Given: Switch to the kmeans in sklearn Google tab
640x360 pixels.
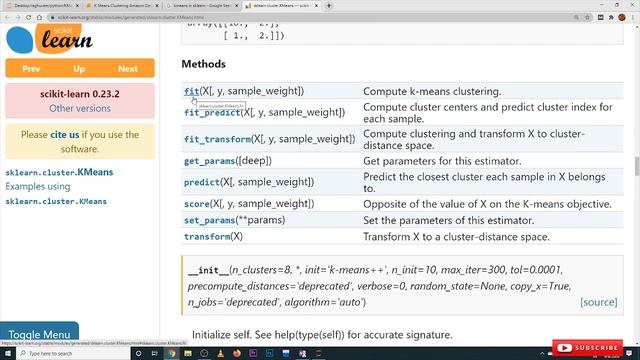Looking at the screenshot, I should pyautogui.click(x=202, y=6).
